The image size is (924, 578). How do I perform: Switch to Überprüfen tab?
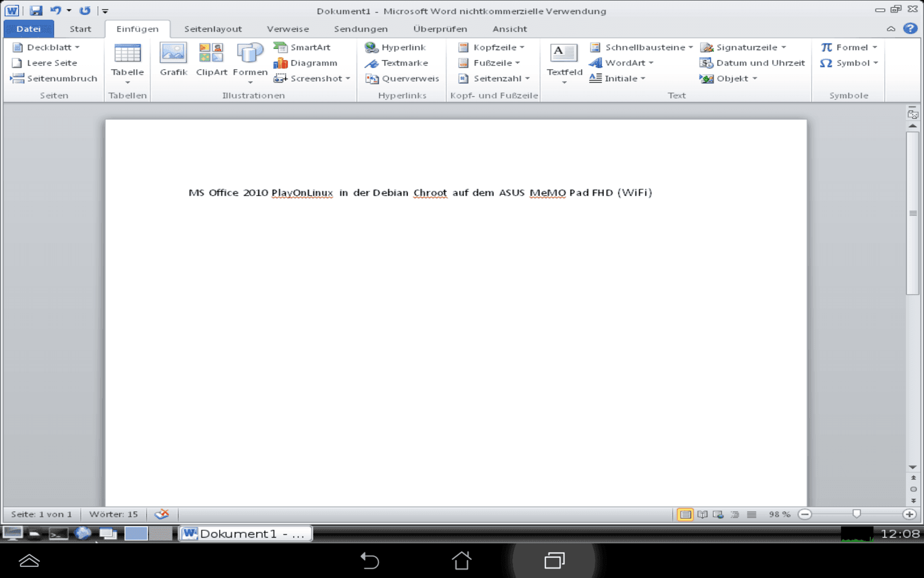(x=440, y=29)
